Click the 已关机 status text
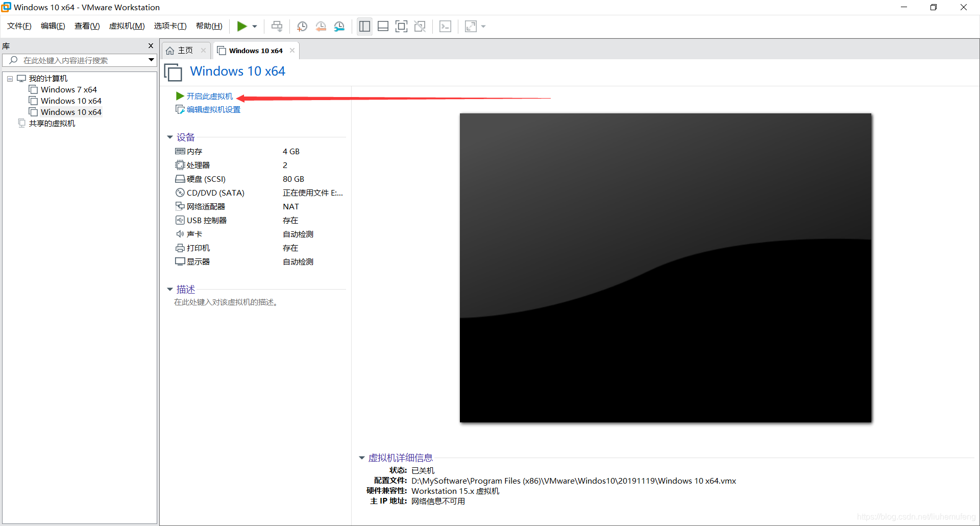 click(423, 471)
